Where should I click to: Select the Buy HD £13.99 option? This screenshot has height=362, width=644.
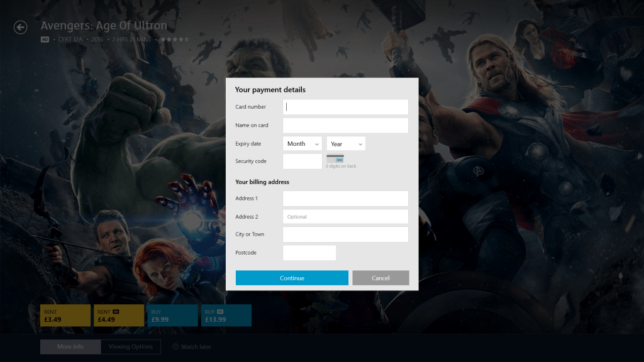pos(226,315)
